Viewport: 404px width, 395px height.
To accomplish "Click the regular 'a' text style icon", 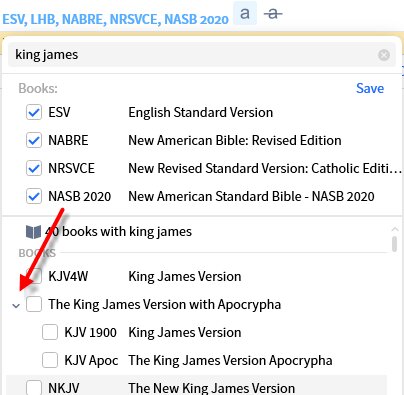I will click(245, 13).
